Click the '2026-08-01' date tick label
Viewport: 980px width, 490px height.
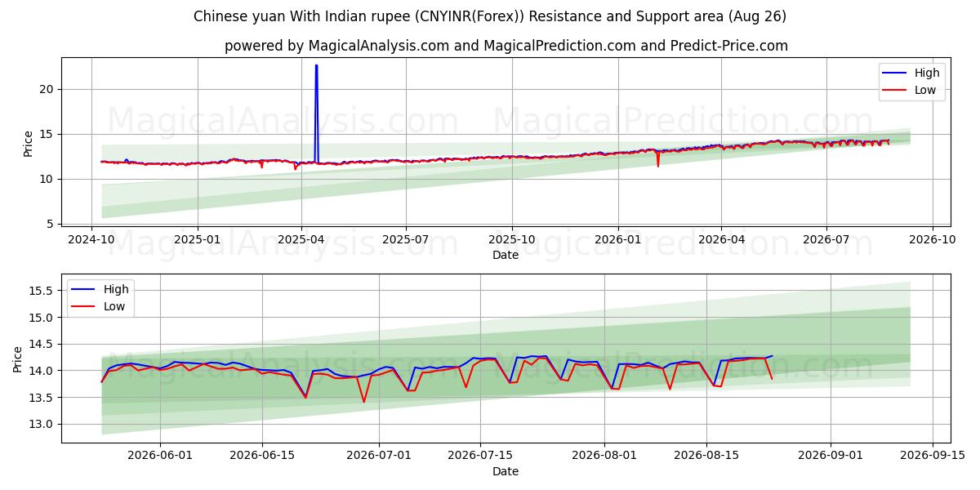605,457
